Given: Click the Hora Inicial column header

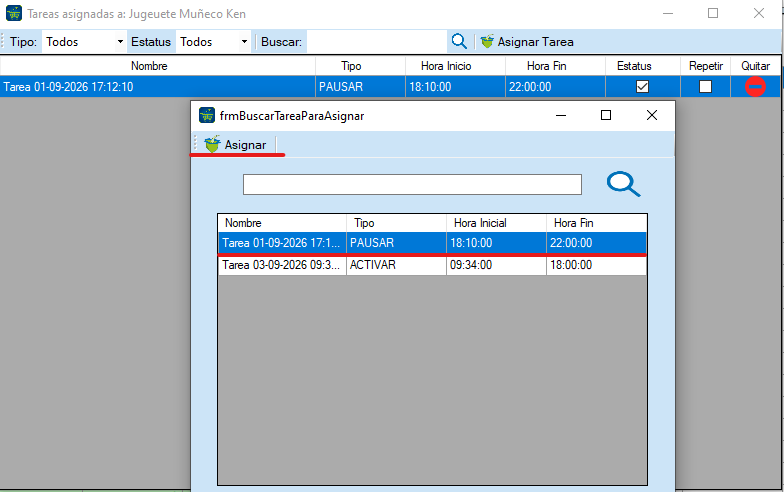Looking at the screenshot, I should click(x=496, y=223).
